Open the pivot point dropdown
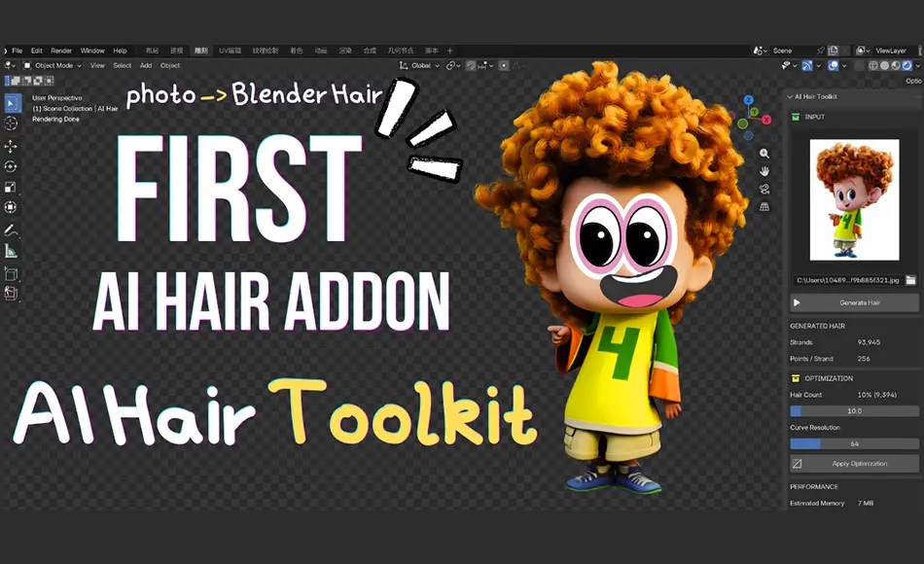The image size is (924, 564). (453, 65)
